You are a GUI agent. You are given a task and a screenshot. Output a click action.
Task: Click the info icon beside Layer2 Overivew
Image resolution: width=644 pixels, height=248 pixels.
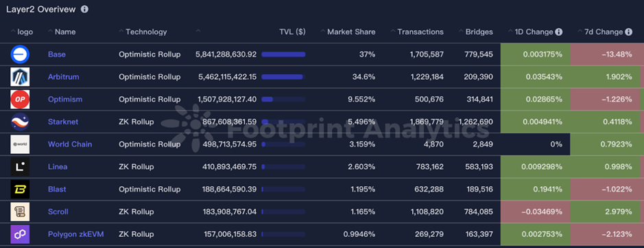(x=84, y=9)
